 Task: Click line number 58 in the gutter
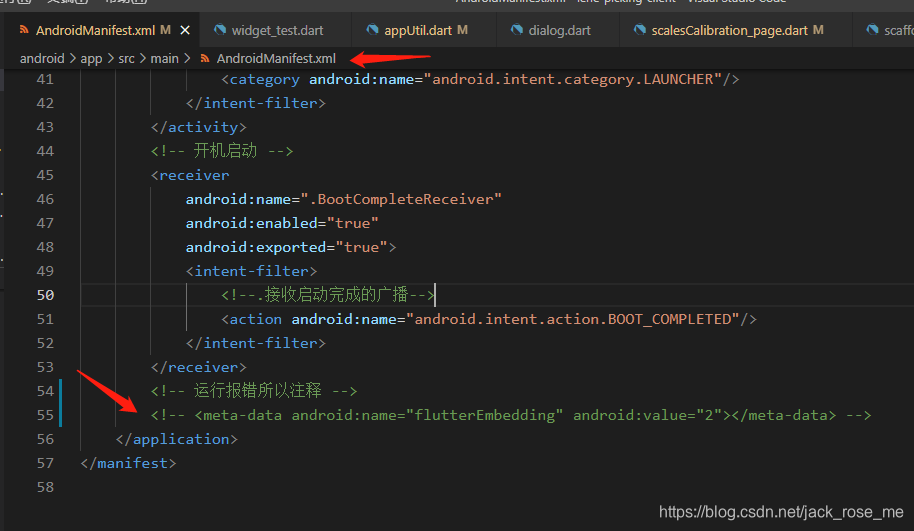[x=45, y=487]
